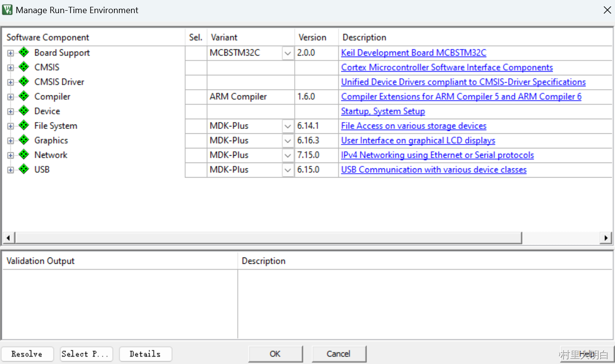Open the IPv4 Networking description link

point(437,155)
